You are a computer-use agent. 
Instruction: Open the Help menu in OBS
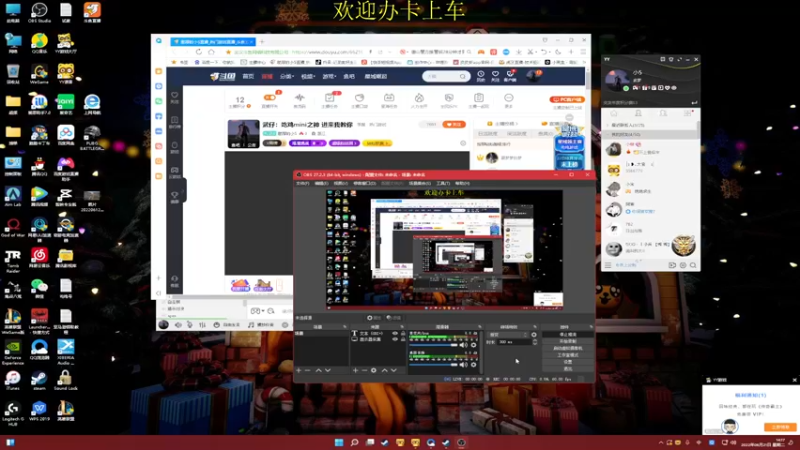pyautogui.click(x=462, y=183)
